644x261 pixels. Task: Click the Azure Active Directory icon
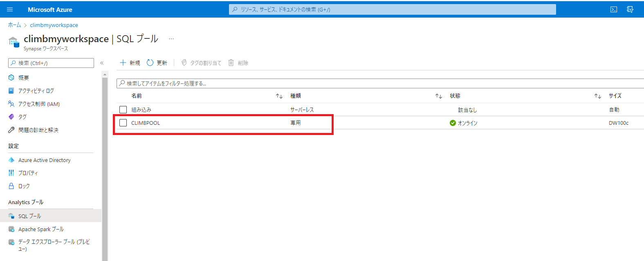pos(11,160)
